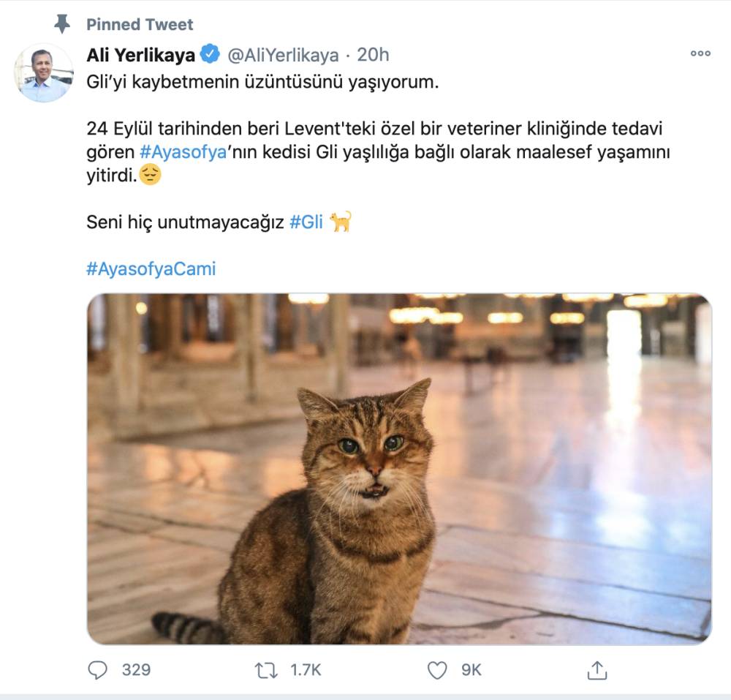
Task: Click the reply speech bubble icon
Action: coord(97,670)
